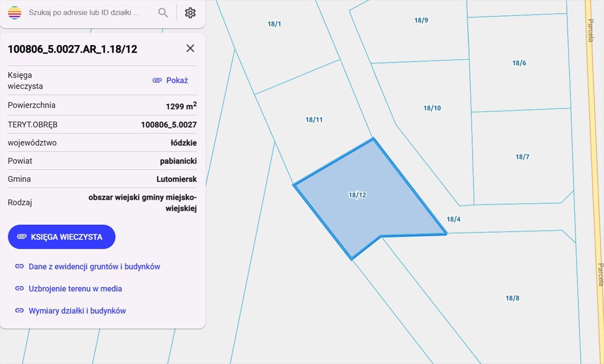This screenshot has height=364, width=604.
Task: Click the search magnifier icon
Action: 163,13
